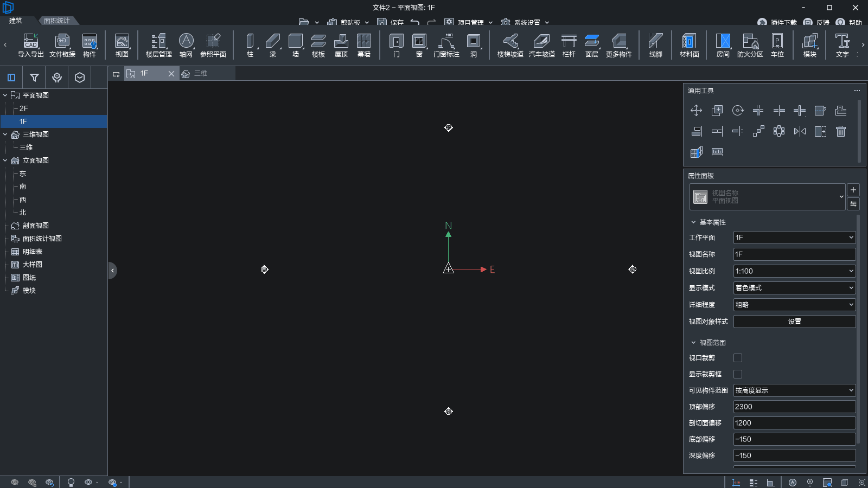Viewport: 868px width, 488px height.
Task: Collapse the 三维视图 tree node
Action: (x=5, y=134)
